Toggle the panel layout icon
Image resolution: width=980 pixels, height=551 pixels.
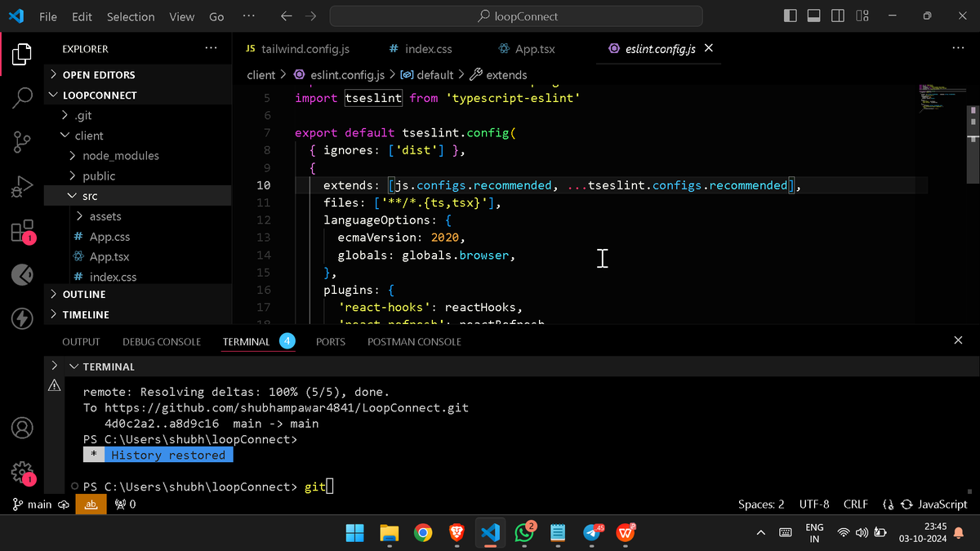[813, 16]
